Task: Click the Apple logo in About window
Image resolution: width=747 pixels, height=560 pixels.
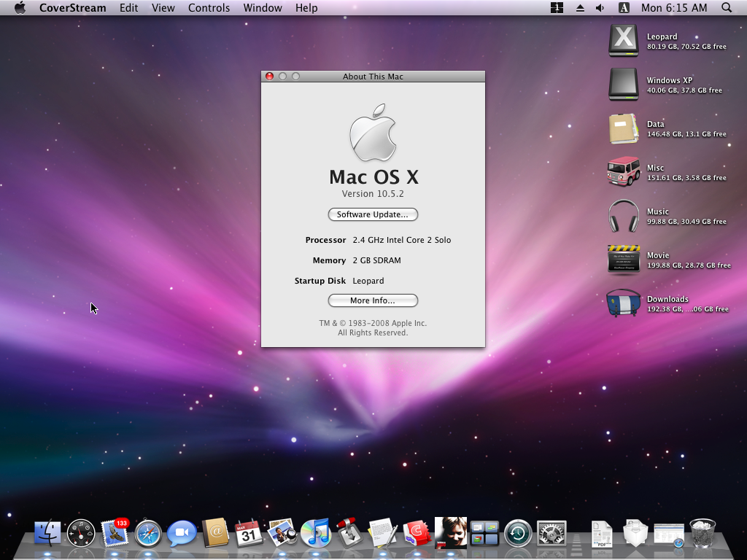Action: pos(373,133)
